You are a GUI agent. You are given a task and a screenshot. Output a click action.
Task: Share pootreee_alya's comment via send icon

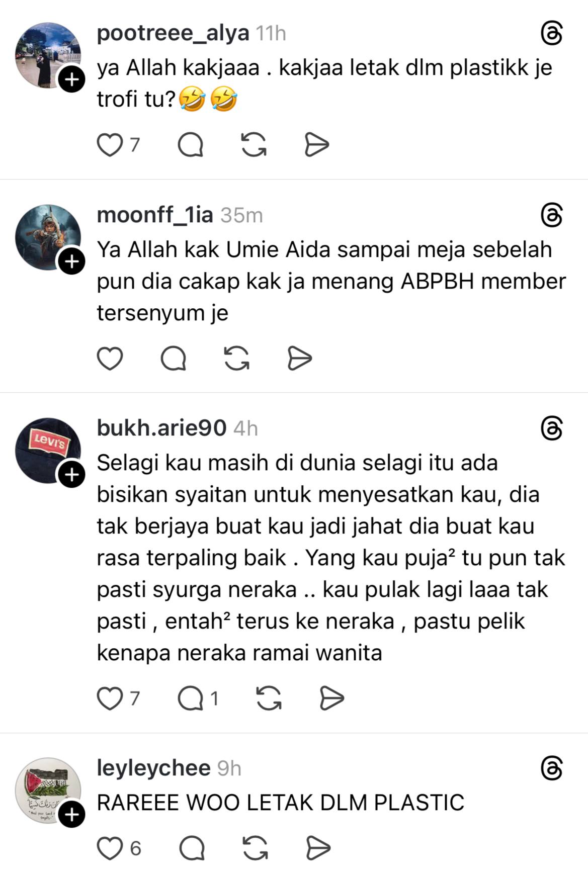(317, 145)
